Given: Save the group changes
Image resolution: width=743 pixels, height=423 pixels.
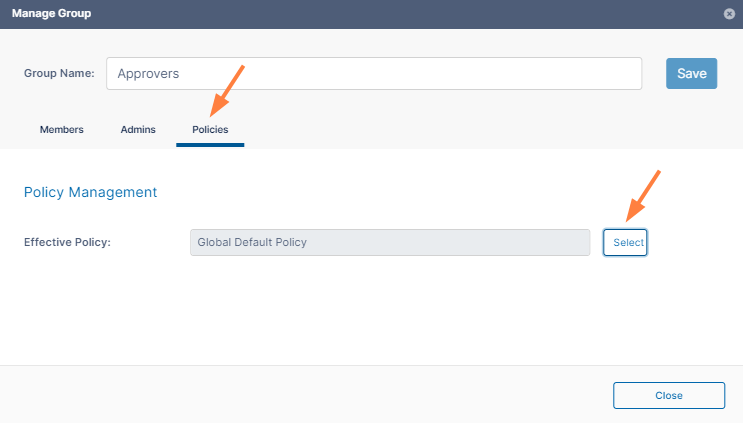Looking at the screenshot, I should click(691, 73).
